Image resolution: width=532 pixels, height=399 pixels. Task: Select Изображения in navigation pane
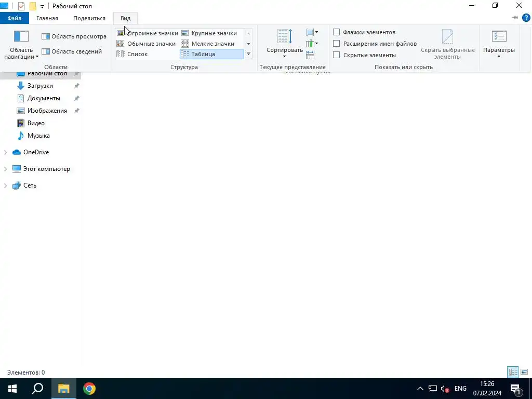click(47, 111)
